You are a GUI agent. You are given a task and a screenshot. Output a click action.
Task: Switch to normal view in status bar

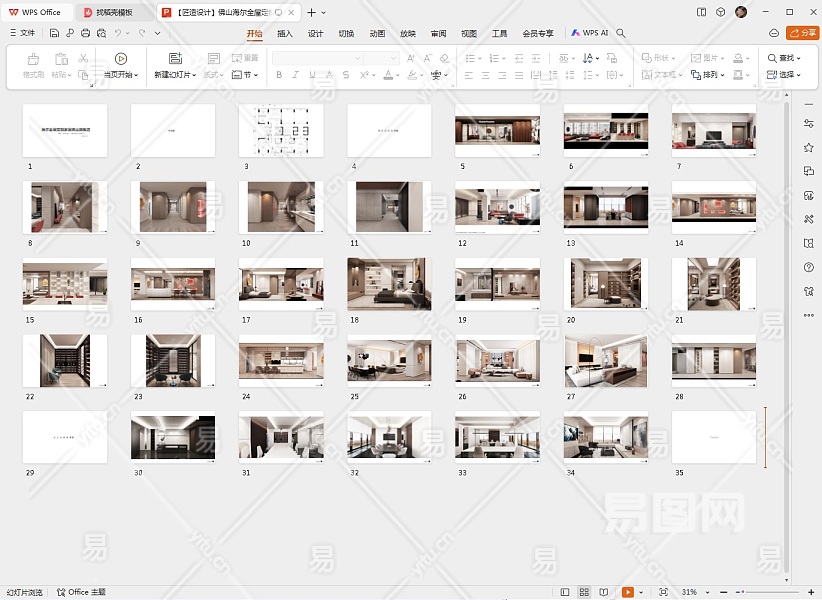tap(566, 592)
